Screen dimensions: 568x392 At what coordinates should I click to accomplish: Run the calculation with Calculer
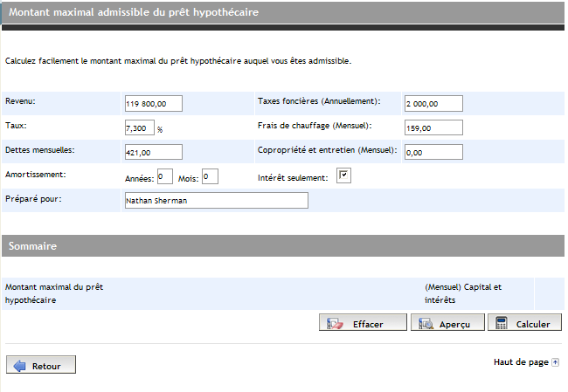[x=524, y=322]
